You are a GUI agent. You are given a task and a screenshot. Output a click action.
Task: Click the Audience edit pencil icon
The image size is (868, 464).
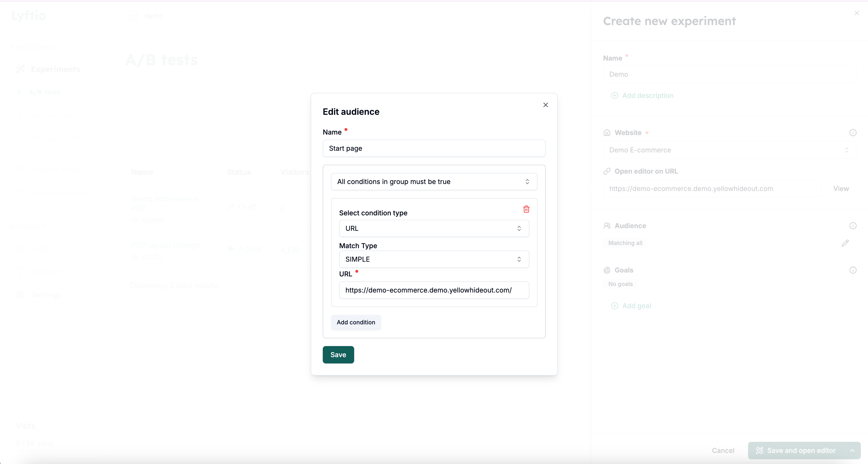(845, 243)
